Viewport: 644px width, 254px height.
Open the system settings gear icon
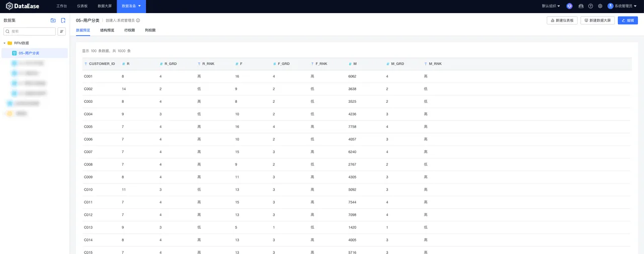[600, 6]
